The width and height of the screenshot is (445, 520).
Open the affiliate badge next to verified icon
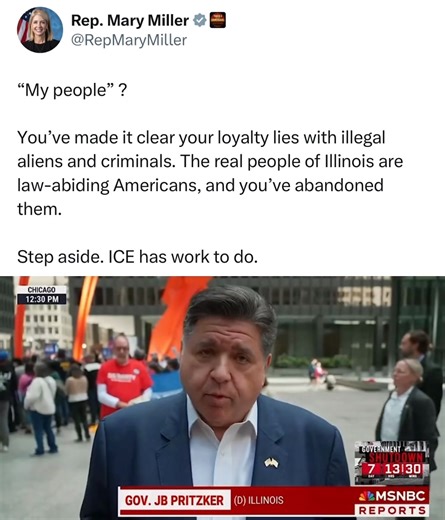pos(218,20)
